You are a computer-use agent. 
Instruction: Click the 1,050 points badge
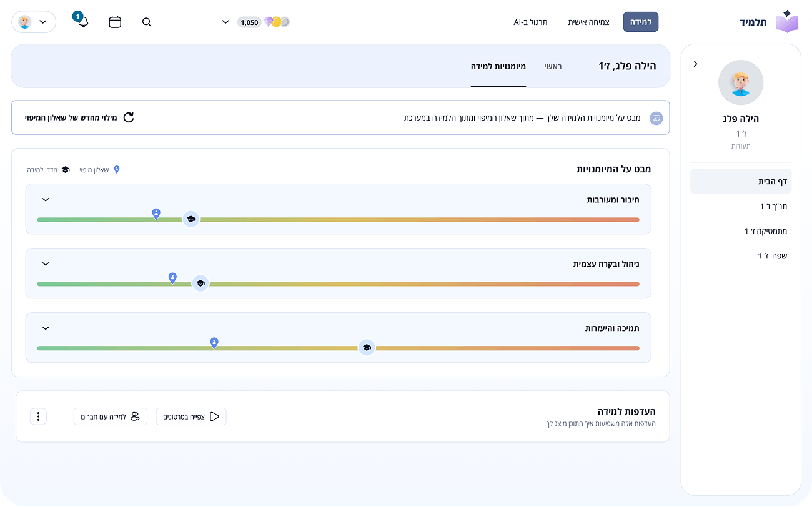click(249, 22)
